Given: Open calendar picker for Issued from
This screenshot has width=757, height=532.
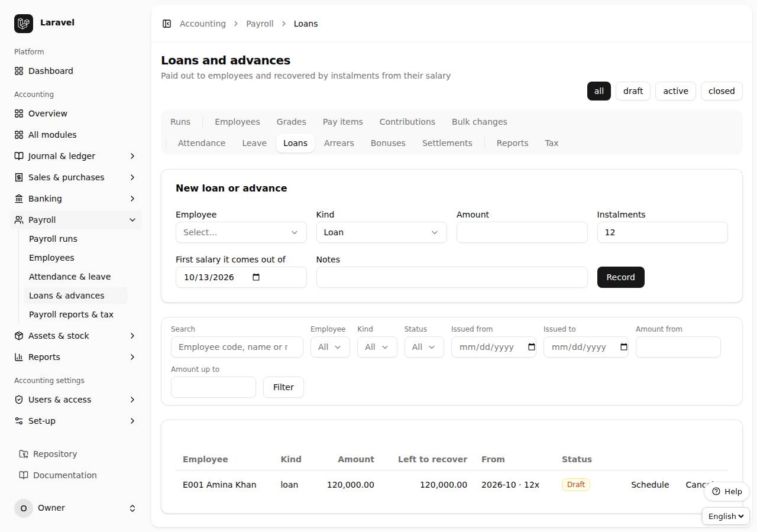Looking at the screenshot, I should 532,347.
